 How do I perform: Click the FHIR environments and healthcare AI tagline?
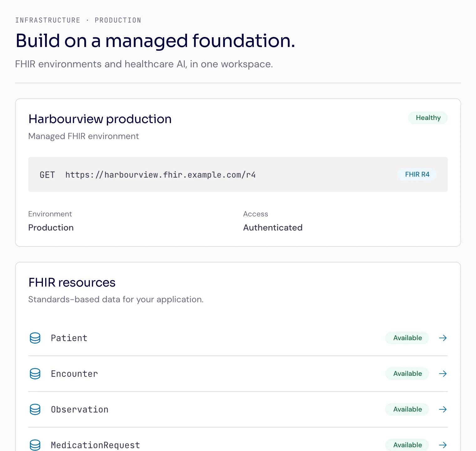click(144, 64)
